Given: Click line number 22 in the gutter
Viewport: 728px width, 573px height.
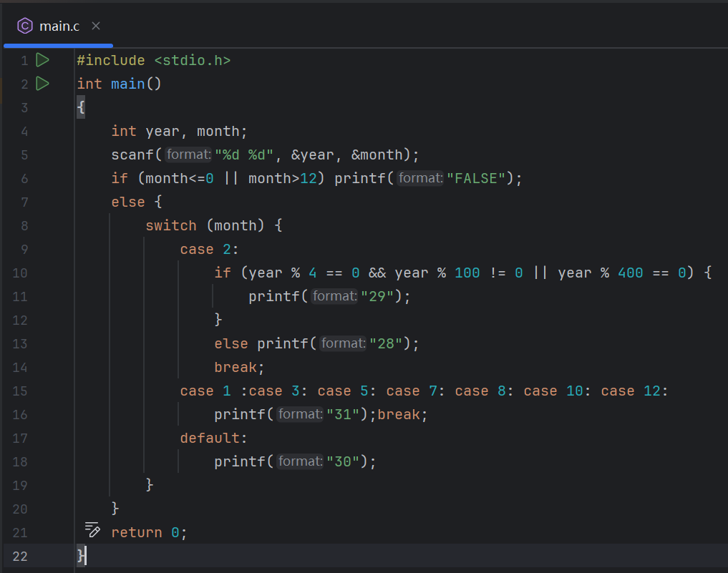Looking at the screenshot, I should pyautogui.click(x=20, y=556).
